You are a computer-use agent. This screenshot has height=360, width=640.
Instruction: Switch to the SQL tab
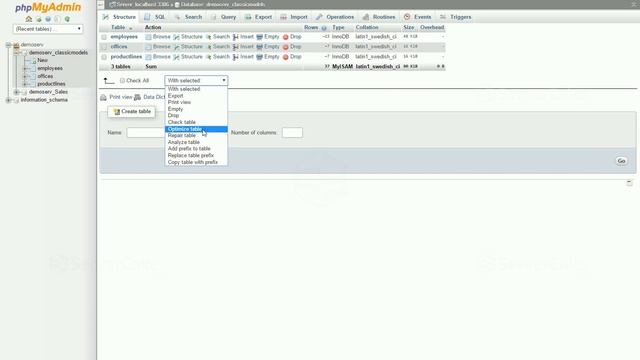coord(155,17)
